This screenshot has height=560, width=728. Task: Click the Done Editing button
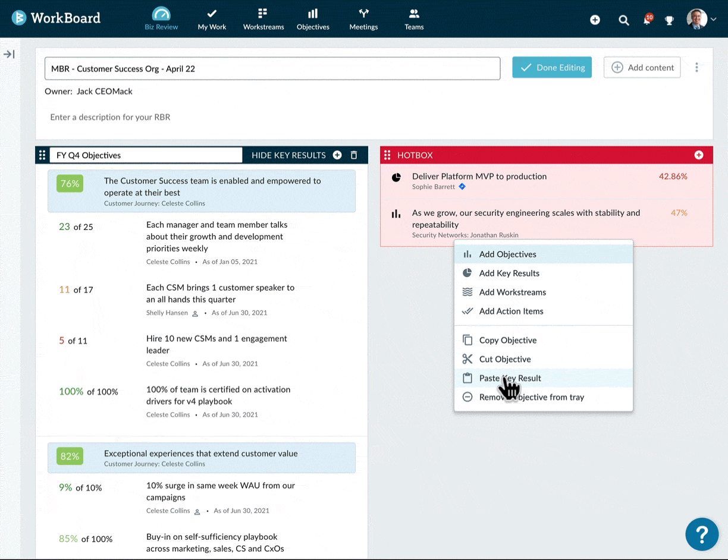[x=552, y=68]
